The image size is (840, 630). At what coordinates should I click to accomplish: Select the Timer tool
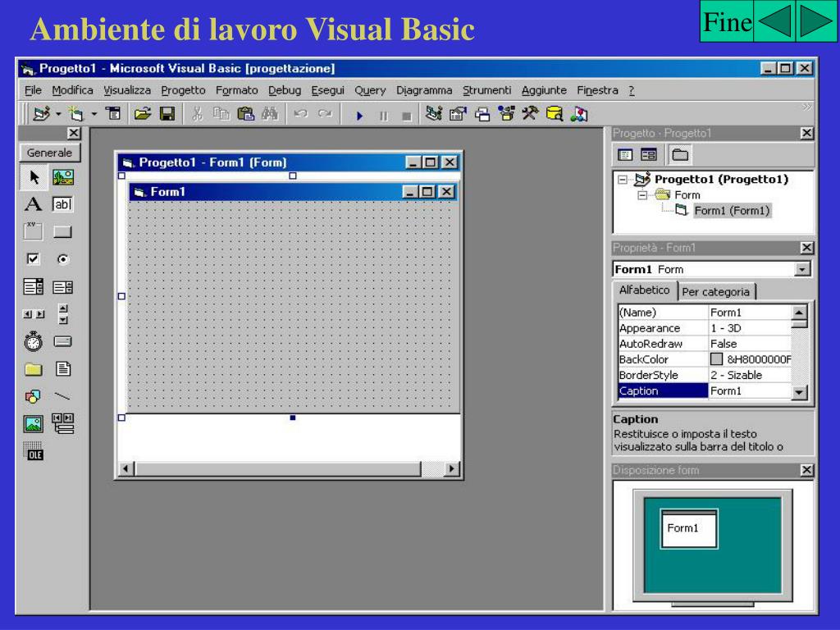point(33,341)
